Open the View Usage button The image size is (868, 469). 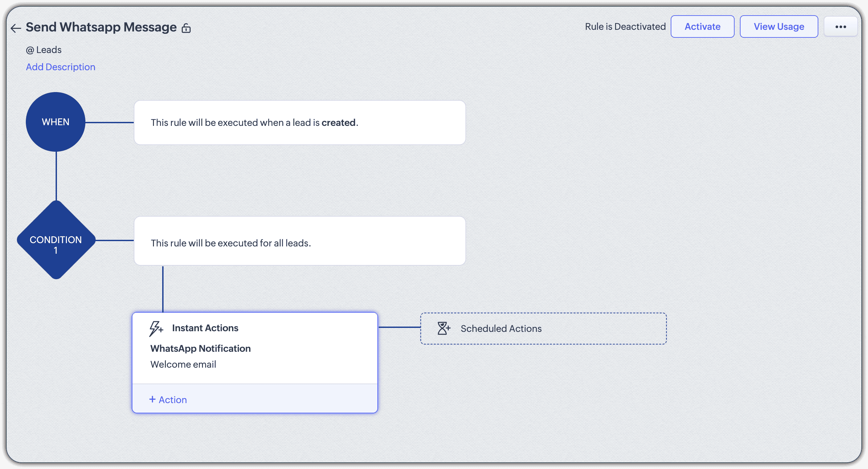coord(779,26)
